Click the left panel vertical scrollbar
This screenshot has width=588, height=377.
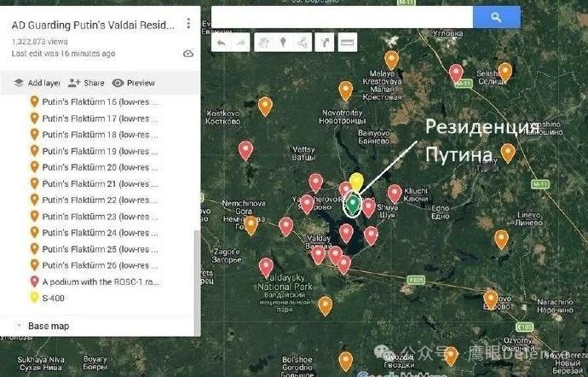click(197, 281)
